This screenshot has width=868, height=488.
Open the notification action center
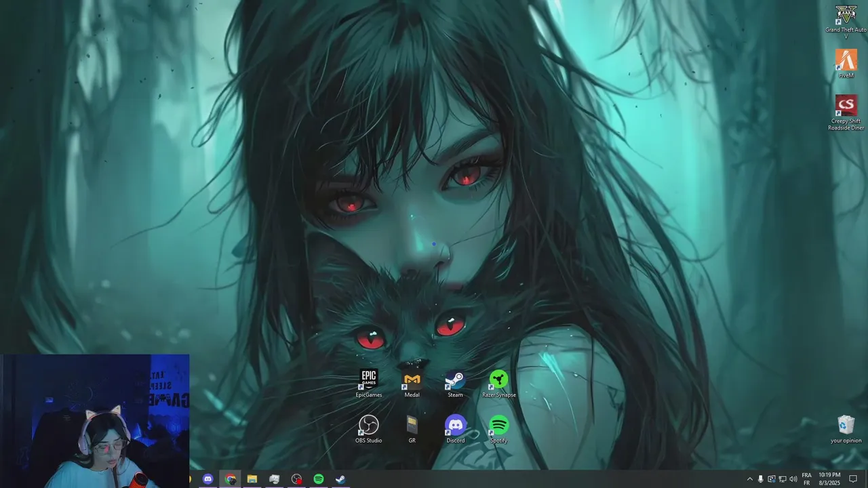pos(853,479)
